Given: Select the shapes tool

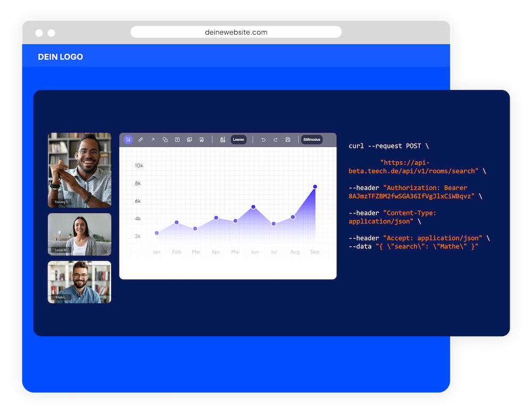Looking at the screenshot, I should tap(165, 140).
